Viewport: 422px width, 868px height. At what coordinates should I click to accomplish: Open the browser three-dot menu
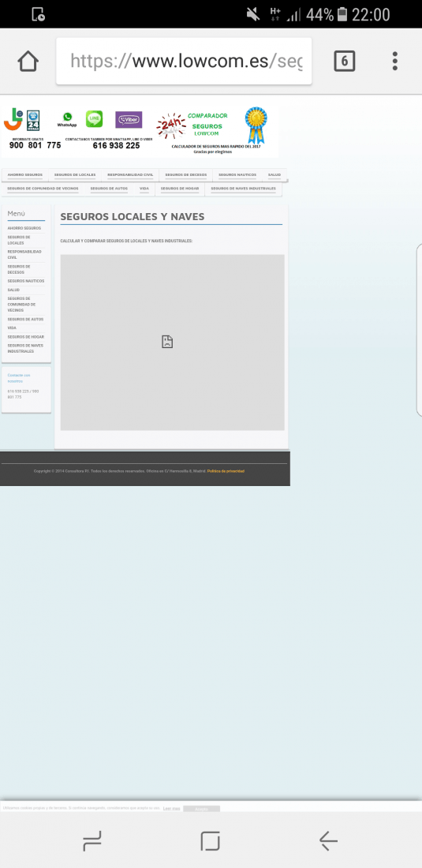pyautogui.click(x=395, y=61)
